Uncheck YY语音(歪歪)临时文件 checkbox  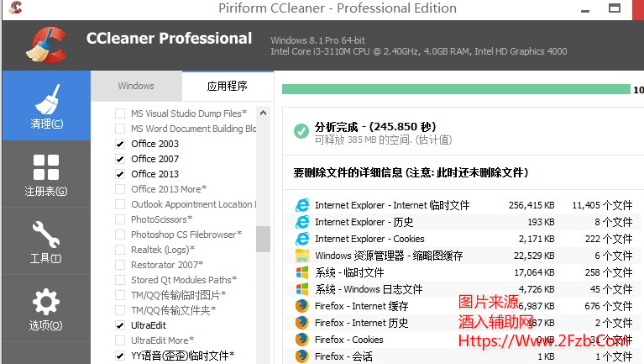120,356
